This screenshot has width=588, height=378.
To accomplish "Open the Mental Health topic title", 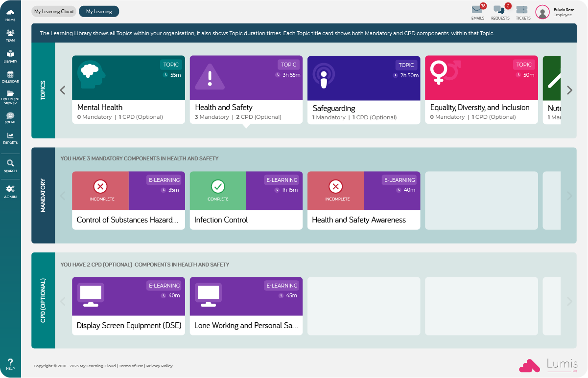I will tap(100, 107).
